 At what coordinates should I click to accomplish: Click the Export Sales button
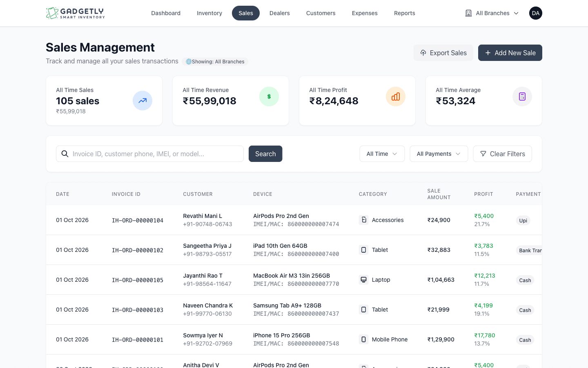coord(443,53)
